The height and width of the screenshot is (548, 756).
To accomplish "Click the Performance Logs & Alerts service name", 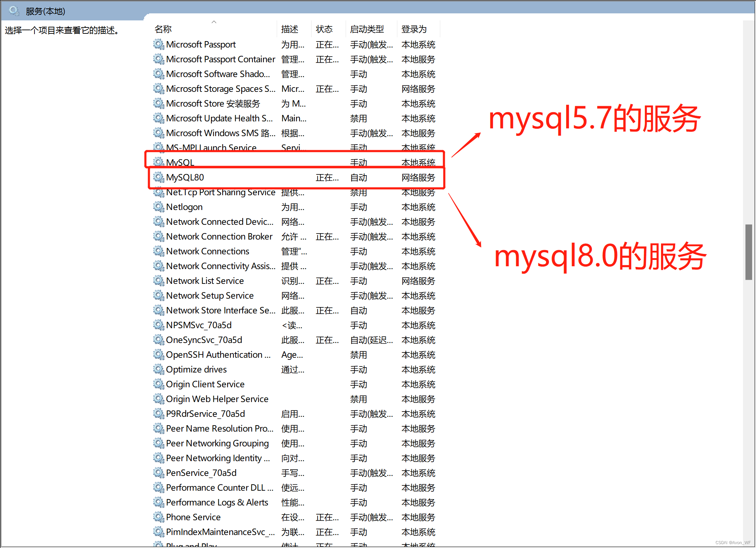I will (217, 502).
